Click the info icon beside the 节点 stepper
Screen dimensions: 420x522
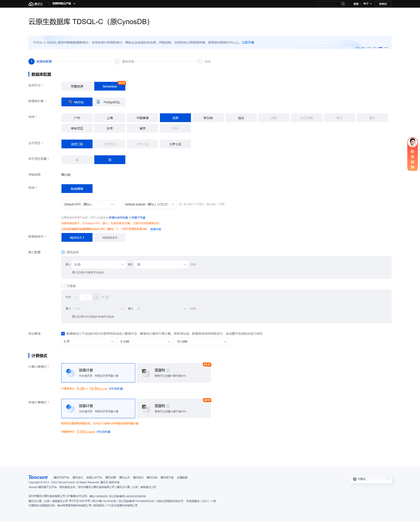click(x=107, y=297)
